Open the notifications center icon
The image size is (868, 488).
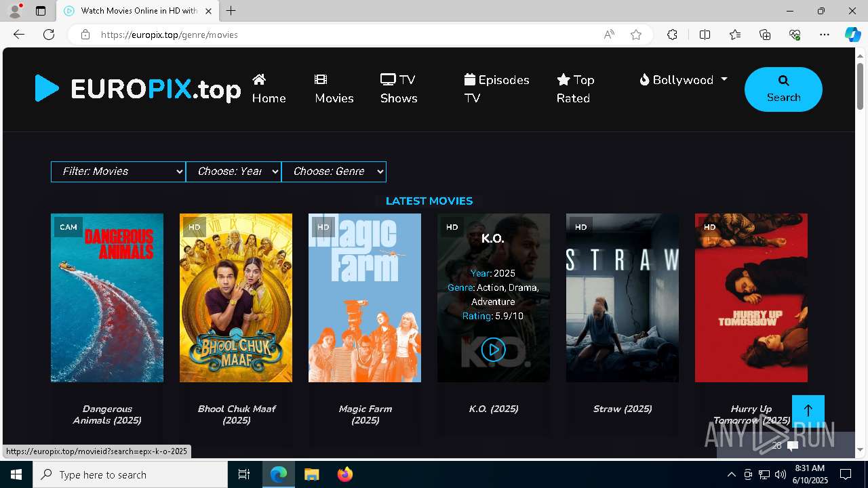(846, 474)
